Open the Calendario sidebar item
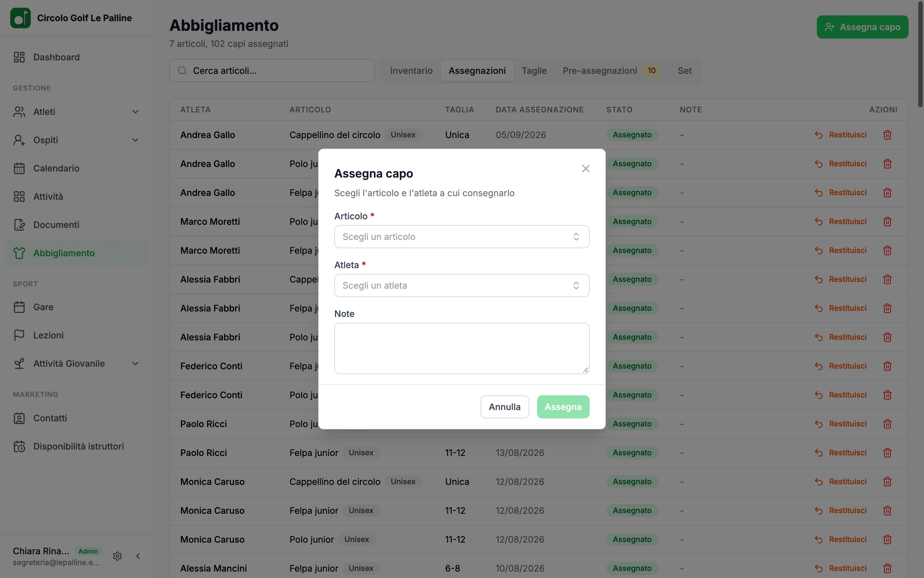The height and width of the screenshot is (578, 924). [x=77, y=168]
